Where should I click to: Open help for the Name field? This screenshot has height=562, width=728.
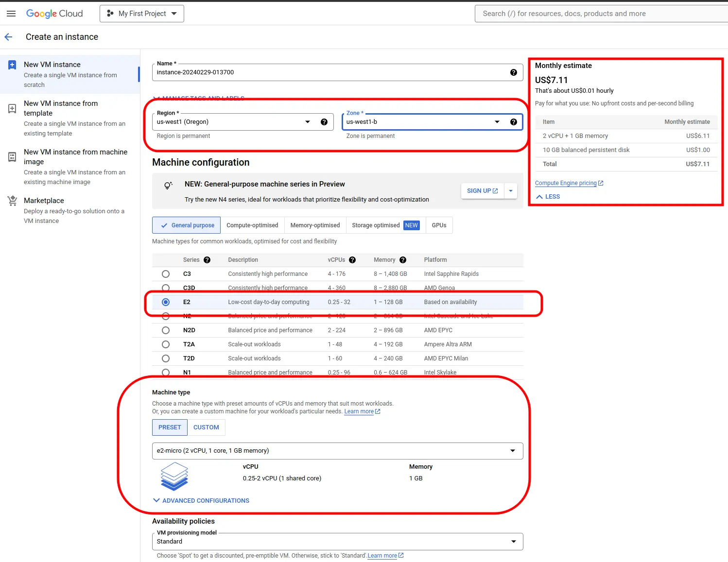[513, 72]
